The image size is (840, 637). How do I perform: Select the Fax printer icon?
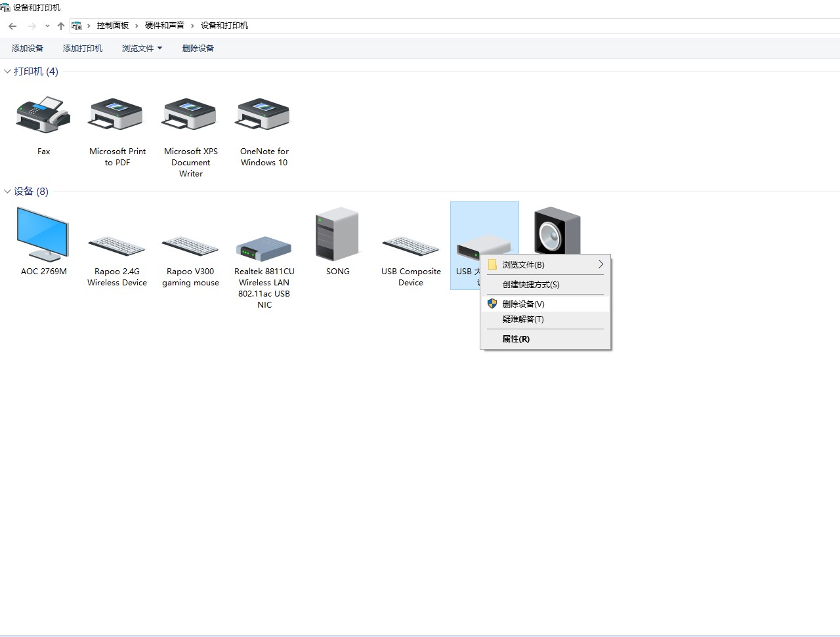point(43,115)
